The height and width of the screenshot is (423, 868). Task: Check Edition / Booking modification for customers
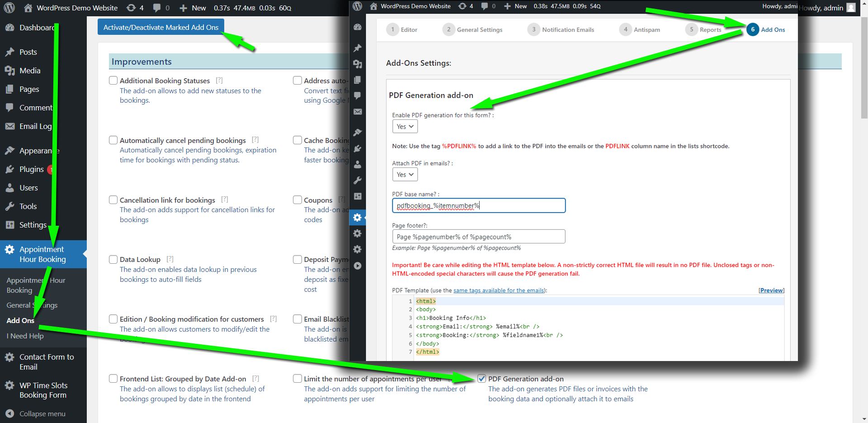(x=113, y=319)
